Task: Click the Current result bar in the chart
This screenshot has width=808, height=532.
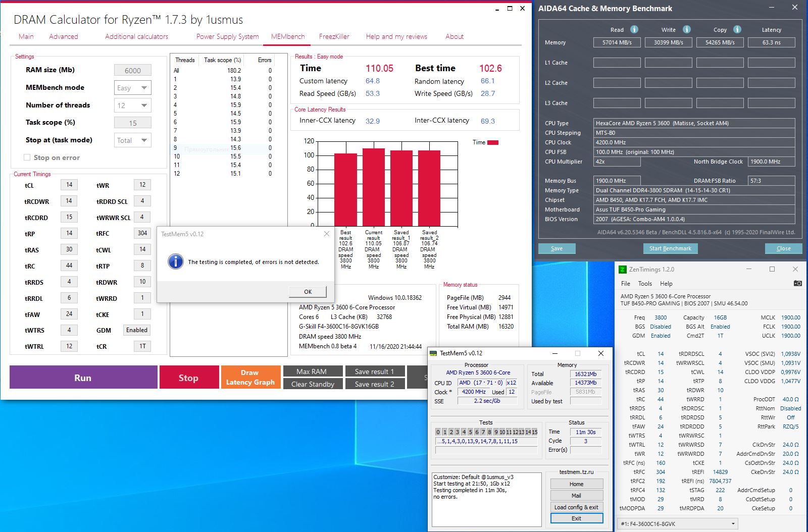Action: [x=374, y=187]
